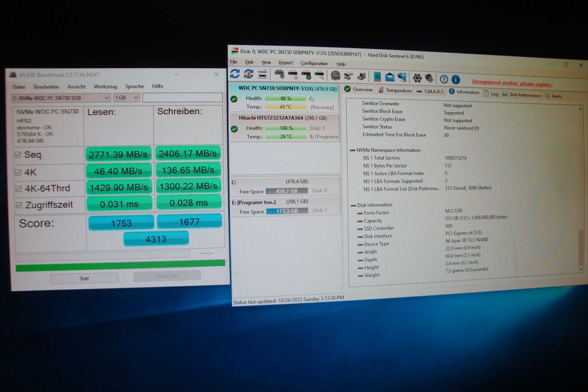
Task: Open the Werkzeug menu
Action: 105,86
